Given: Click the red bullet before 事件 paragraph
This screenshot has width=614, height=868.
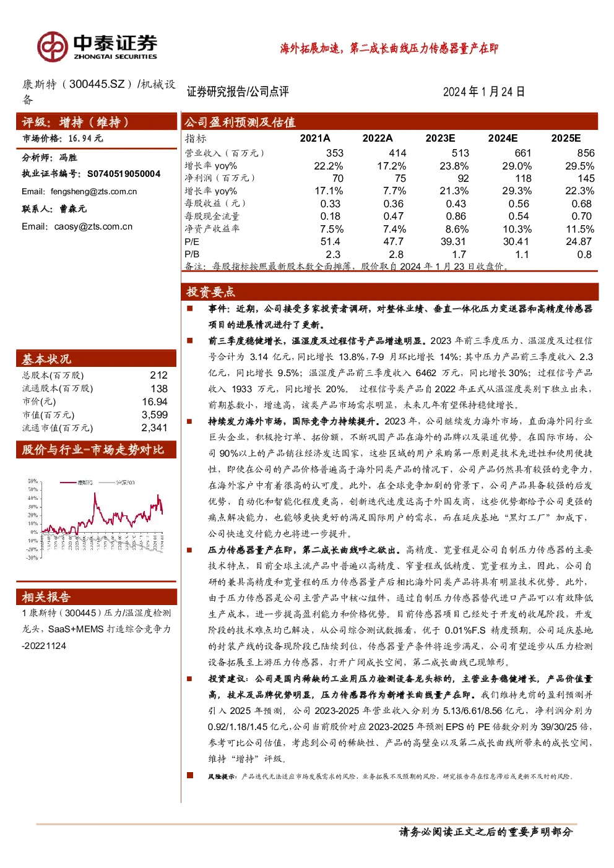Looking at the screenshot, I should [x=191, y=308].
